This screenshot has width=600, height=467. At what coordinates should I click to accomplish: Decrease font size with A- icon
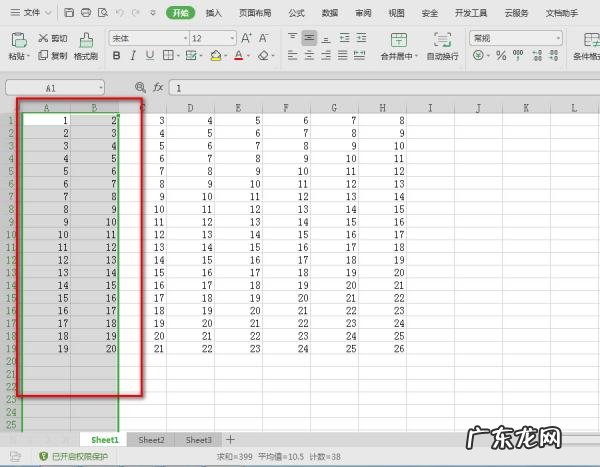(263, 38)
